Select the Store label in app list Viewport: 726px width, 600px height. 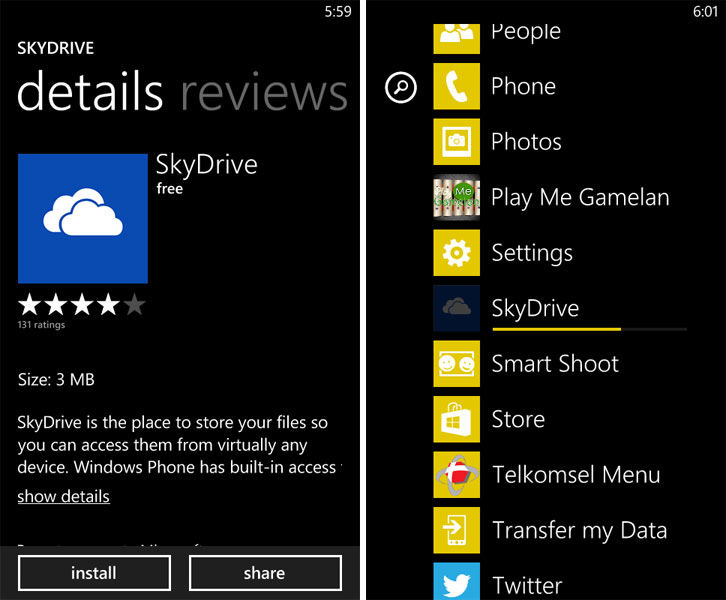pos(518,419)
